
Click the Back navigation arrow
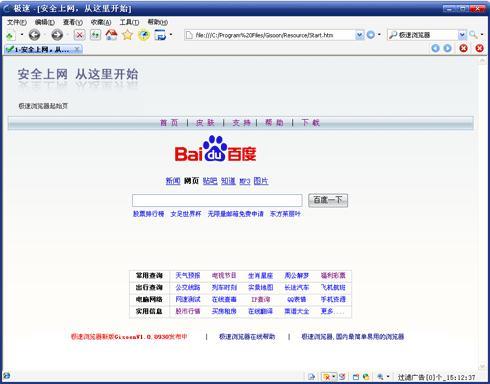[x=34, y=35]
